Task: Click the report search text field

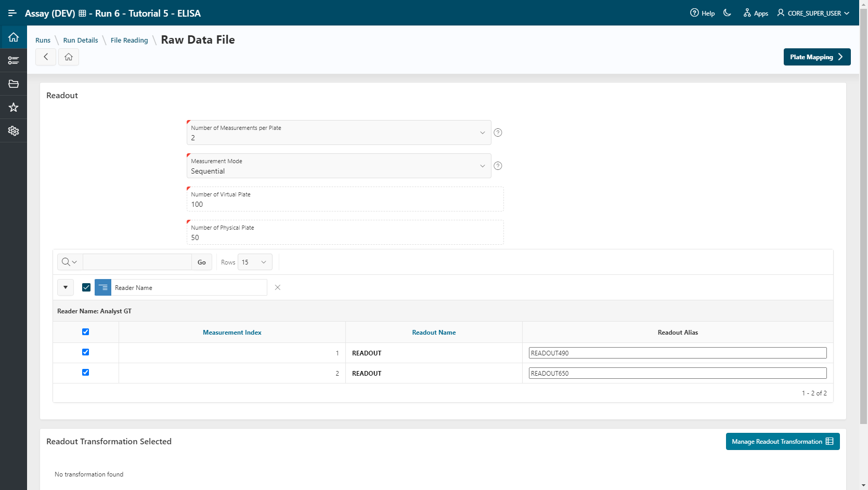Action: click(137, 262)
